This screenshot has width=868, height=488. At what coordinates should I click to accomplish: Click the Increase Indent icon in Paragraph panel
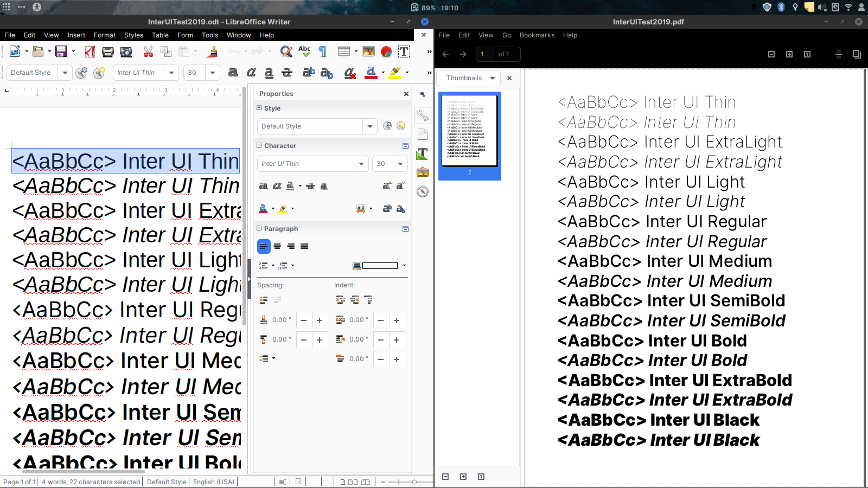pos(341,299)
